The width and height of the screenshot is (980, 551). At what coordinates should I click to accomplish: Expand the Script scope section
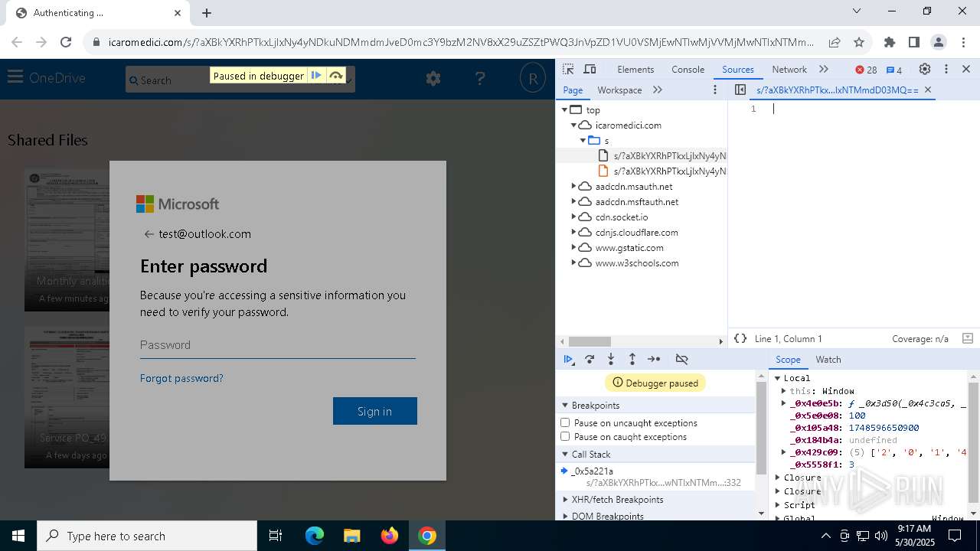777,505
